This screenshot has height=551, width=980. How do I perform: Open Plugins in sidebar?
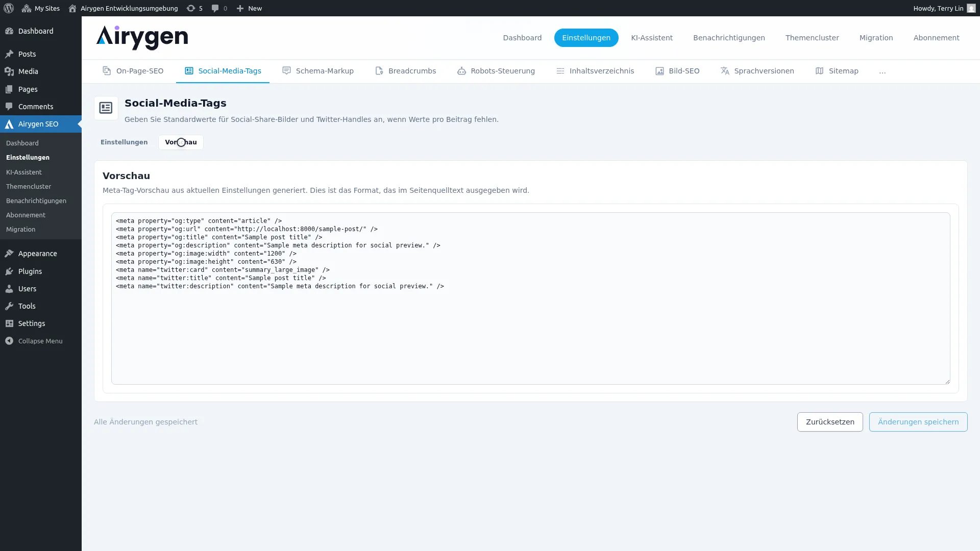[41, 271]
